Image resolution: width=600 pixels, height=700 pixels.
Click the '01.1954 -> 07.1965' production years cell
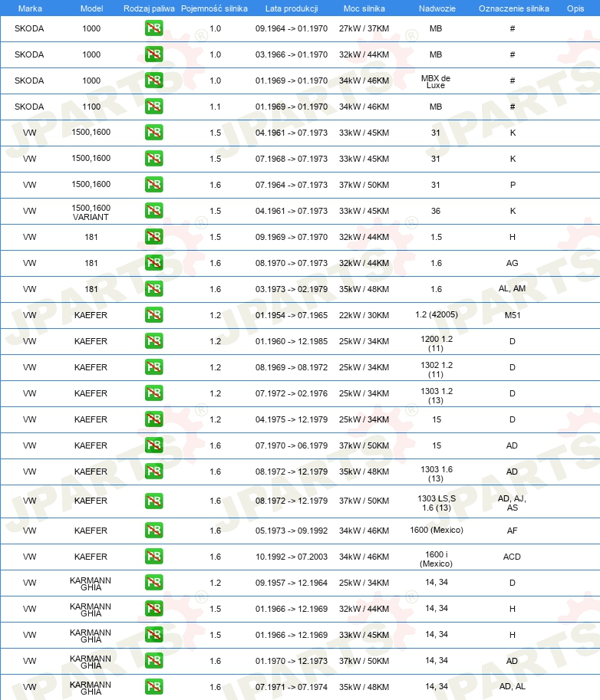(x=292, y=315)
